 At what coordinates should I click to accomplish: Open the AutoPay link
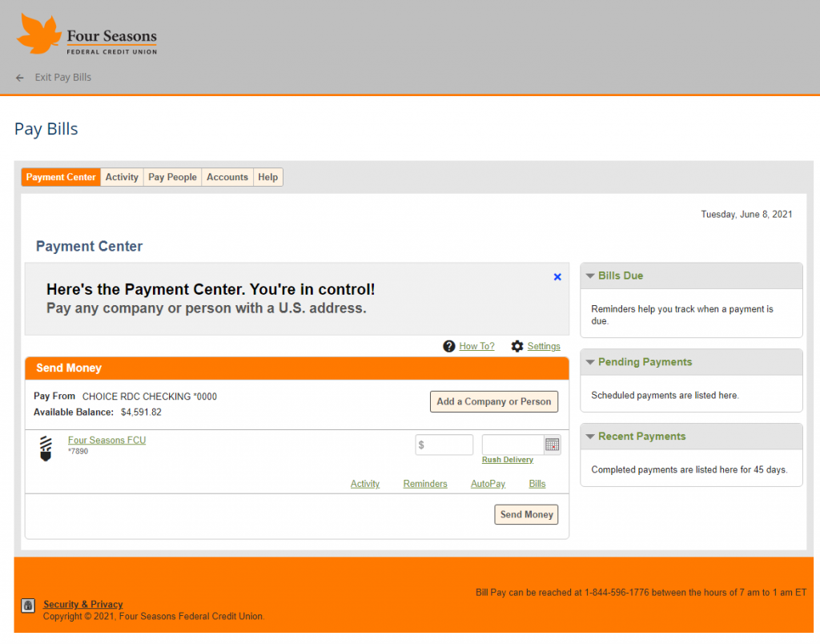(x=488, y=484)
